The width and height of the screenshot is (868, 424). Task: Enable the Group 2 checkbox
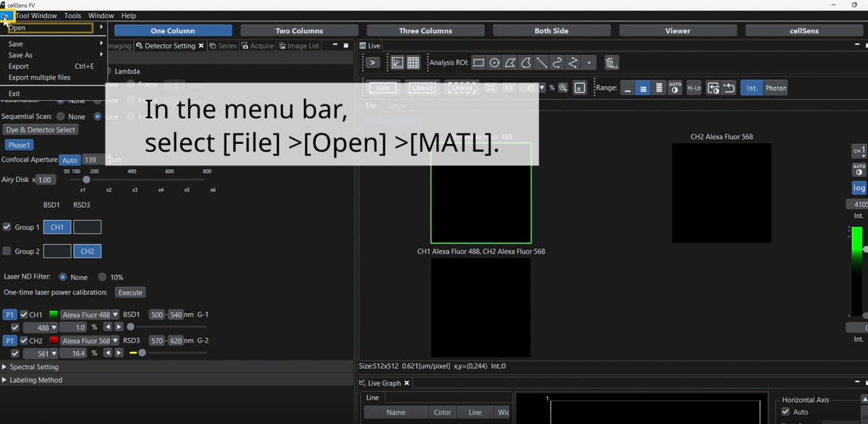[x=7, y=251]
